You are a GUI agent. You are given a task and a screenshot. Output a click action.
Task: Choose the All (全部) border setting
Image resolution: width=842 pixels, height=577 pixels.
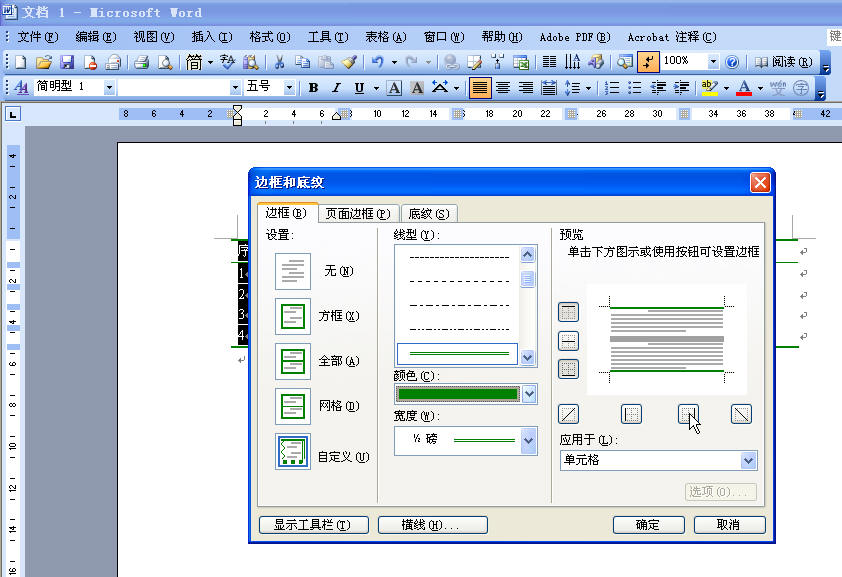click(x=293, y=361)
